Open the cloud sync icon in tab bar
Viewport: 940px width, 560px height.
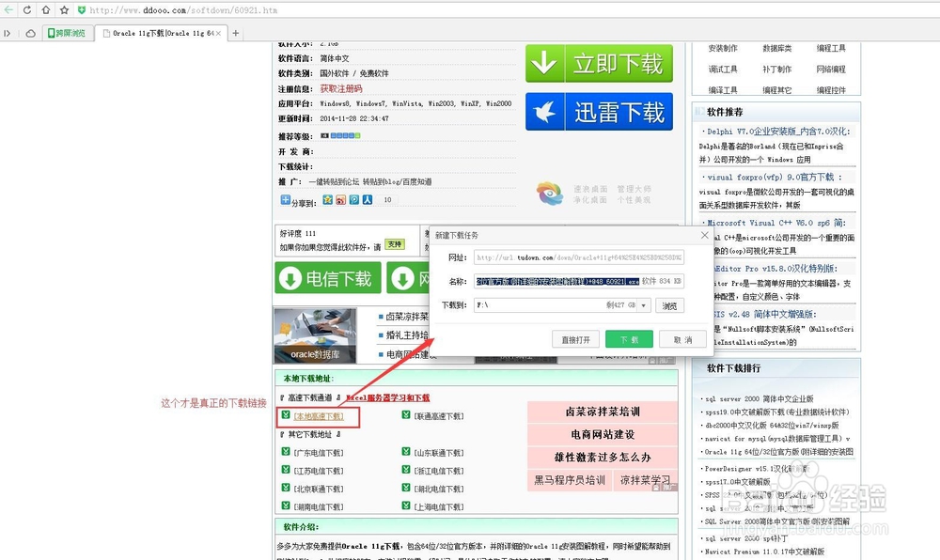(x=30, y=33)
